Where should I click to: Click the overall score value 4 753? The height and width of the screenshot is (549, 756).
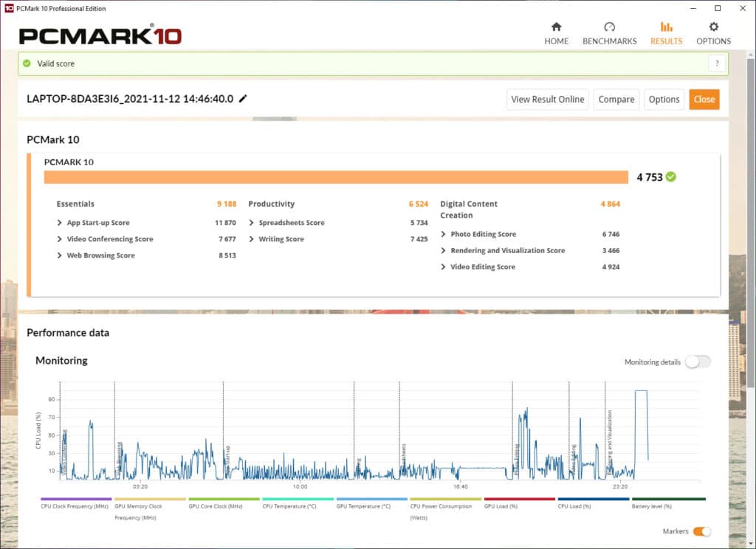[x=650, y=177]
